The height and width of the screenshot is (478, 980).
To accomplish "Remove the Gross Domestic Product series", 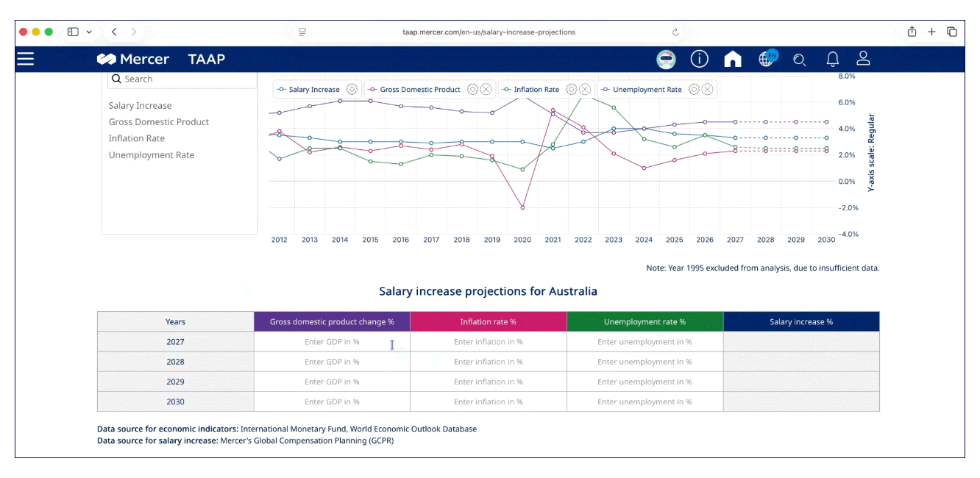I will click(486, 89).
